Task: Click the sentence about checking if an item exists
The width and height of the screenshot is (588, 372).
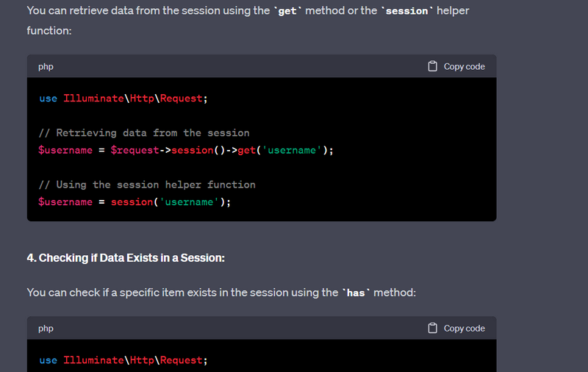Action: [x=221, y=293]
